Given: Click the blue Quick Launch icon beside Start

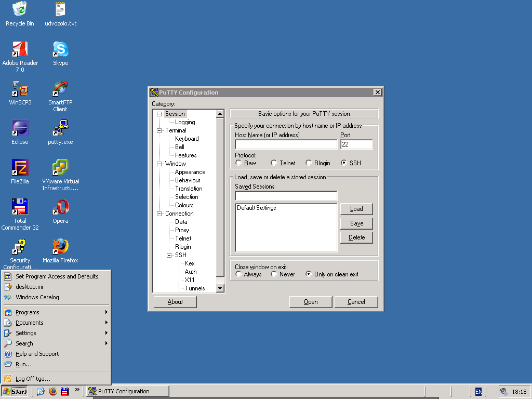Looking at the screenshot, I should pos(41,392).
